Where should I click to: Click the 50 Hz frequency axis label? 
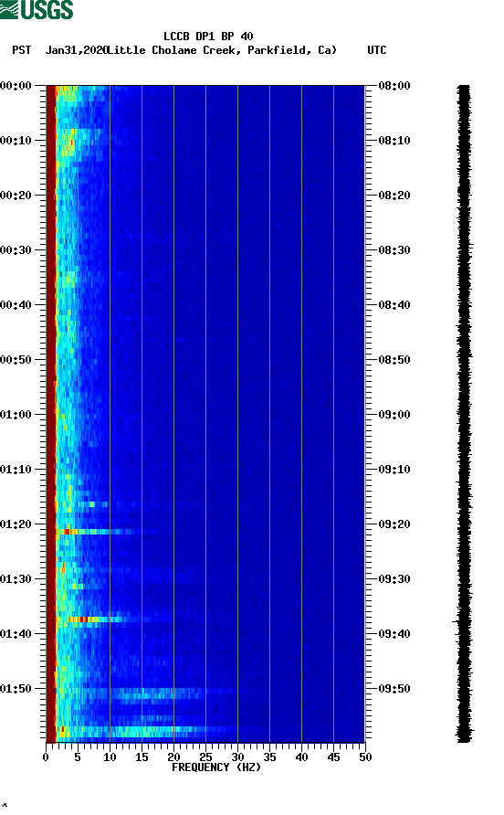365,757
